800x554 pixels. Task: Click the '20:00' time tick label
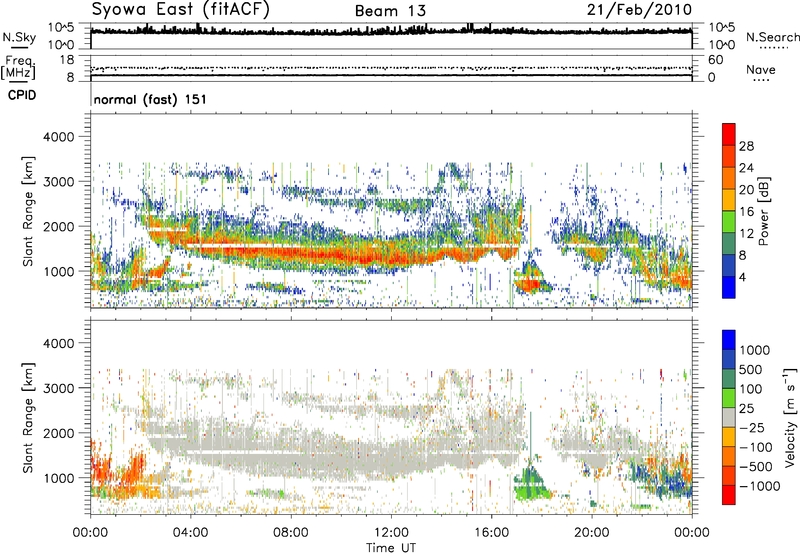point(592,533)
